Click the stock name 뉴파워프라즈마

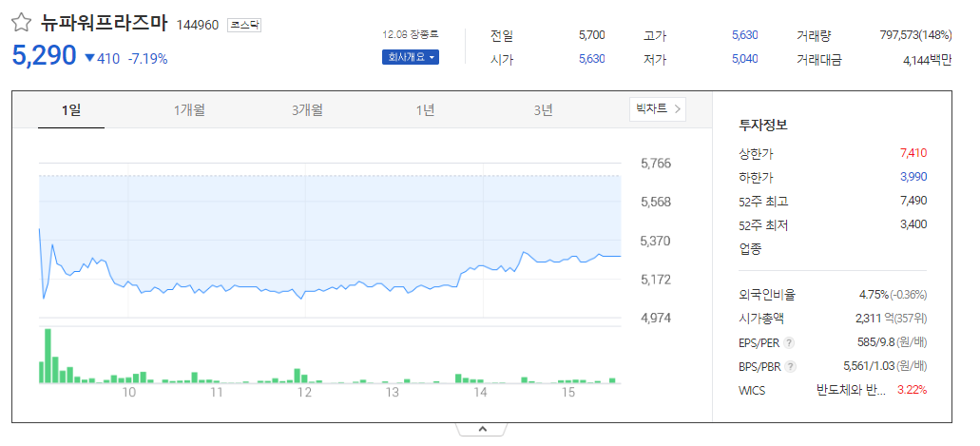(x=105, y=24)
